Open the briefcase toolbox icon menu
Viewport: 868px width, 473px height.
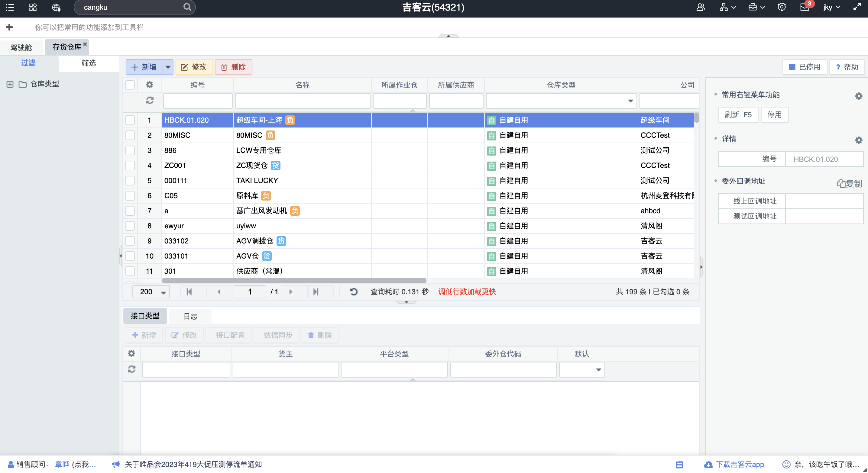[x=756, y=7]
